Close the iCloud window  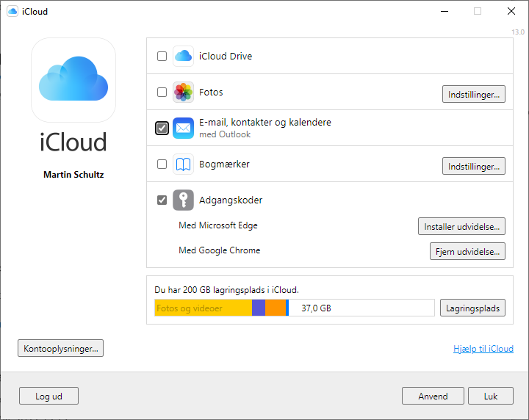(511, 12)
